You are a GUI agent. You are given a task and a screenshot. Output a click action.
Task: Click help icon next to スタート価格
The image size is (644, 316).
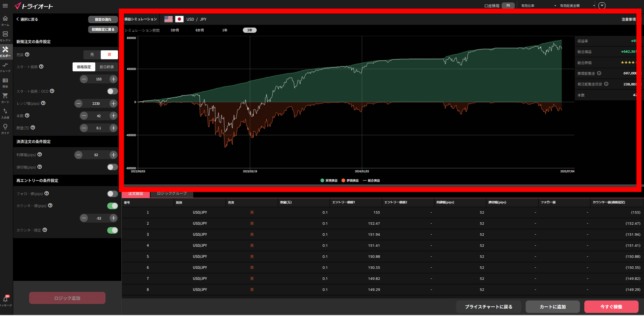[41, 66]
